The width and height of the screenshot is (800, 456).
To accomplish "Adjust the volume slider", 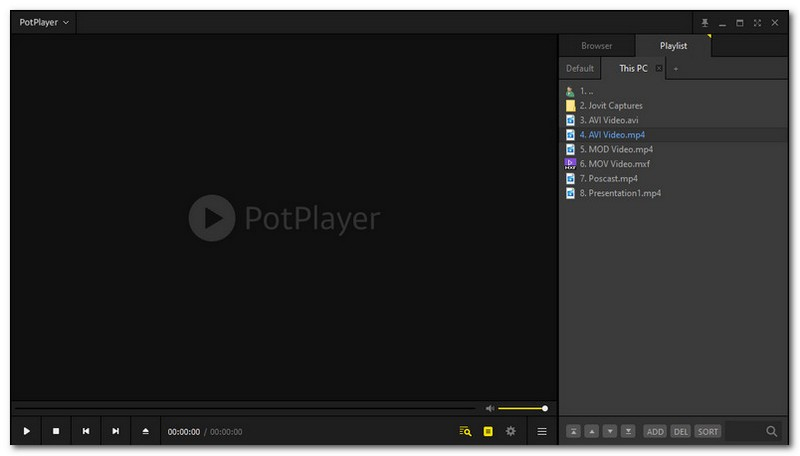I will pos(522,408).
